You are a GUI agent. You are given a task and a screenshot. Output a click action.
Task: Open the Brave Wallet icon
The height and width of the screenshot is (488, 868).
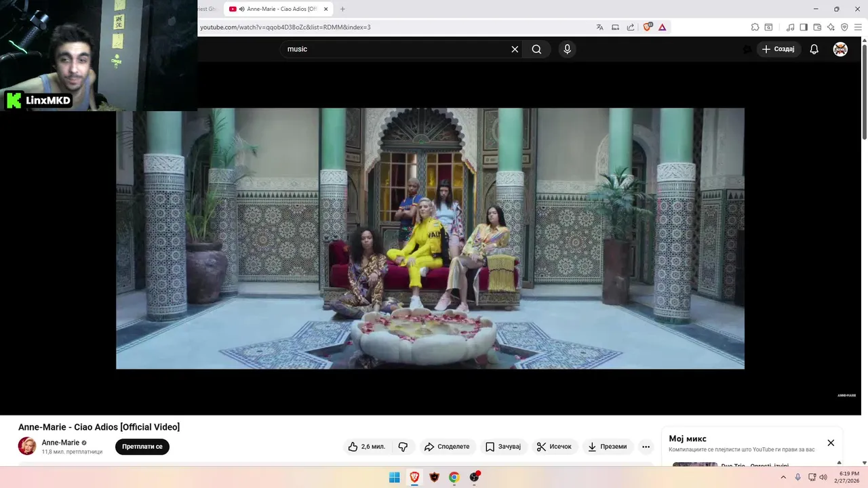coord(817,27)
